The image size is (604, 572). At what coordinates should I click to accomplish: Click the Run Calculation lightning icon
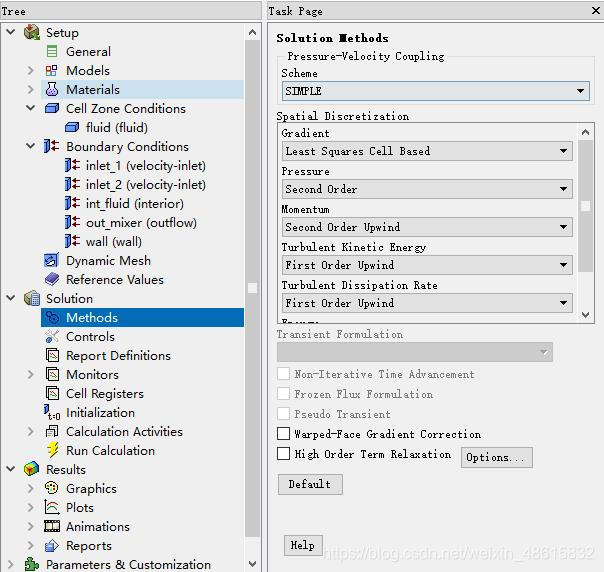point(52,451)
